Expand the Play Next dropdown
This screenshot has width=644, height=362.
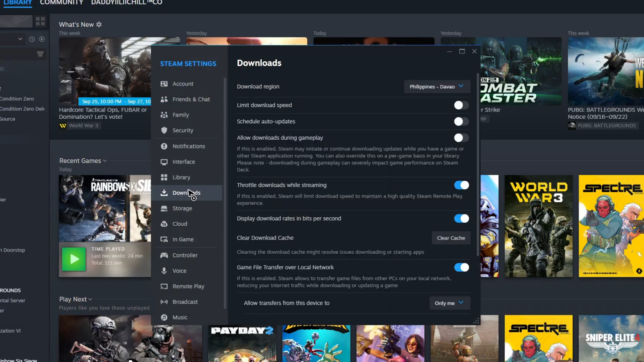(x=90, y=299)
